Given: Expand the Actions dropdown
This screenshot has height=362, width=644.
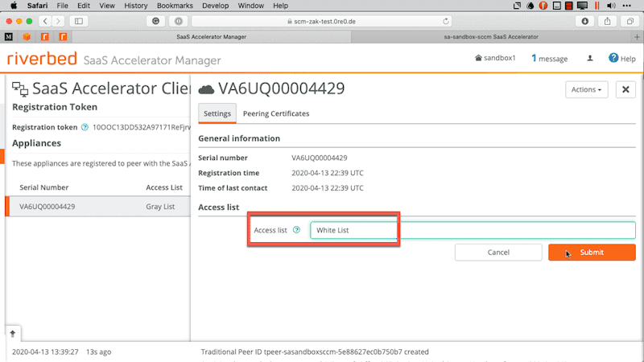Looking at the screenshot, I should [587, 89].
